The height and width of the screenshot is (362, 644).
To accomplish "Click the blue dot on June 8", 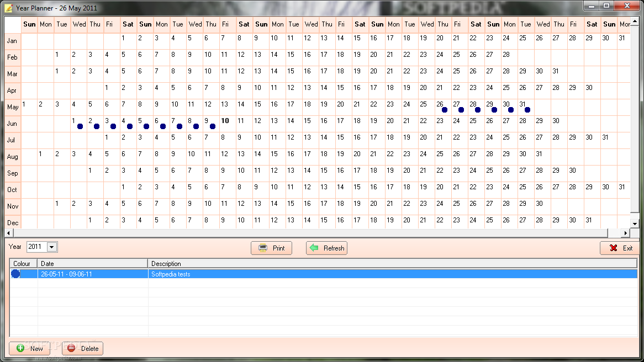I will tap(196, 126).
